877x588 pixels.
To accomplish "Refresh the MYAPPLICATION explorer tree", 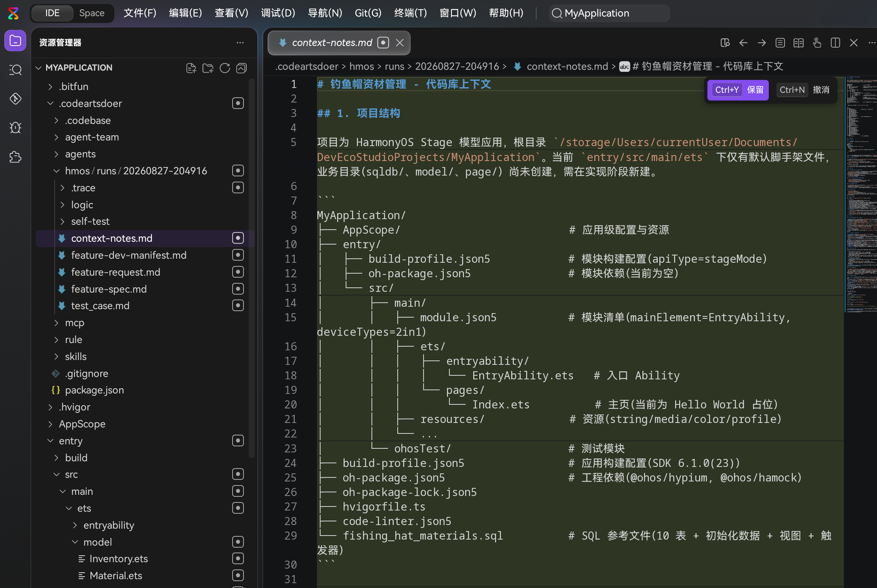I will pyautogui.click(x=225, y=68).
